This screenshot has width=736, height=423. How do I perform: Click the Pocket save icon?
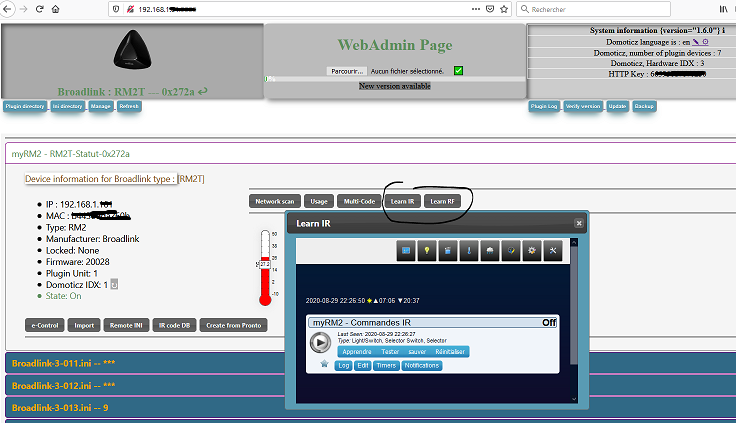point(490,9)
